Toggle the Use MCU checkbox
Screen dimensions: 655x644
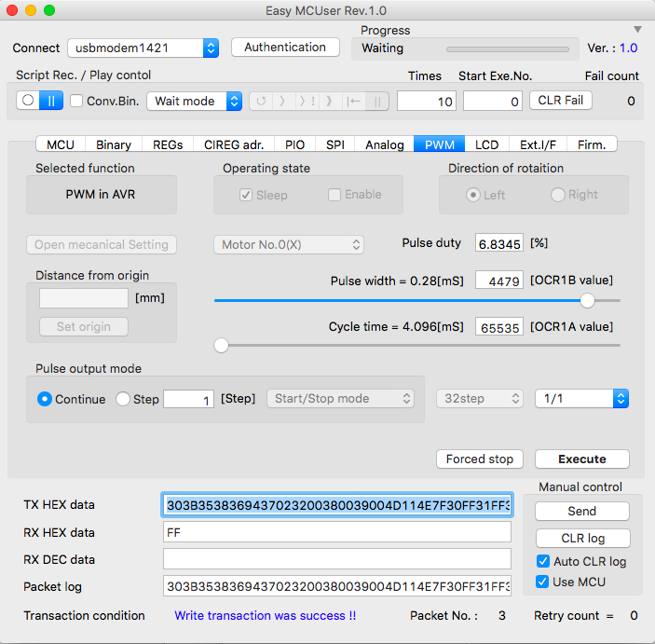(x=542, y=582)
